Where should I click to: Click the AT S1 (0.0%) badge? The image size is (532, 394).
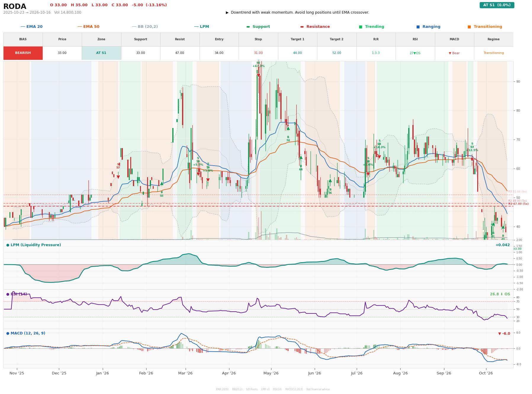[x=497, y=5]
